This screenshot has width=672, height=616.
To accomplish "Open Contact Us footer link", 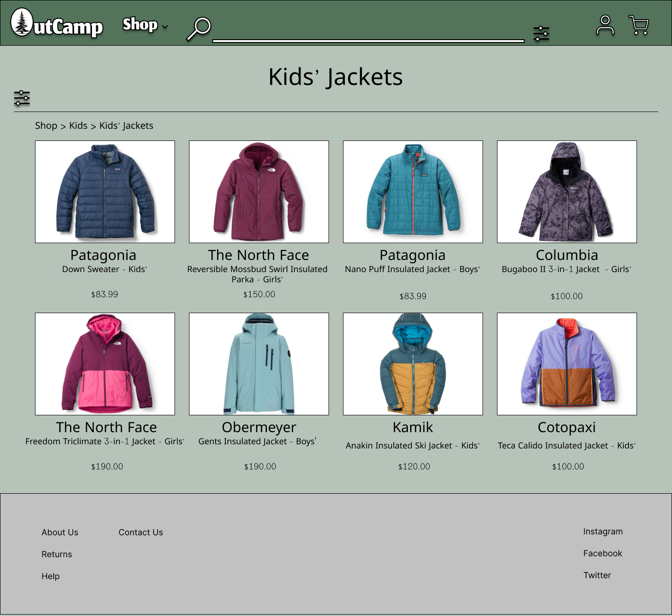I will tap(141, 532).
